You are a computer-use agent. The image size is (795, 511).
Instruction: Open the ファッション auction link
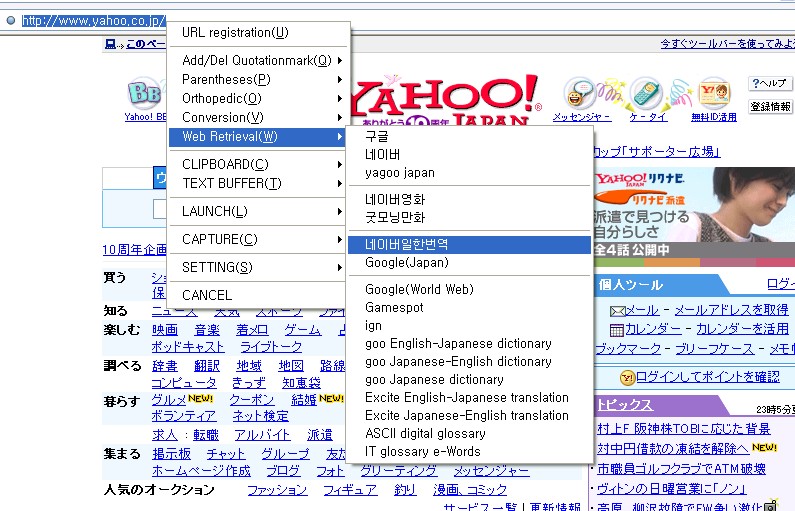click(277, 490)
